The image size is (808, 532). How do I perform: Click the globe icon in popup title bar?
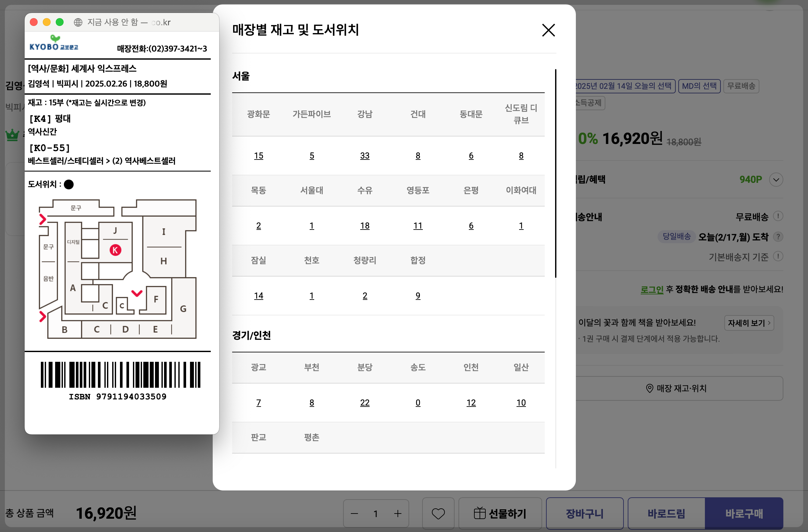[x=78, y=22]
